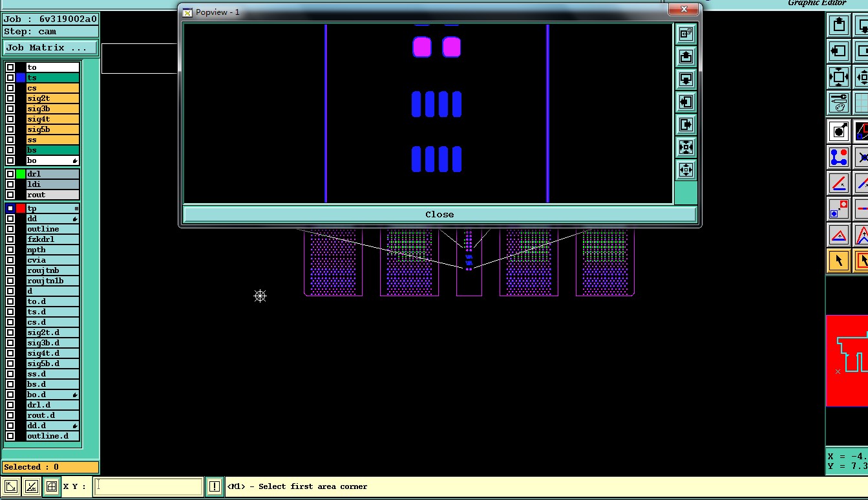The height and width of the screenshot is (500, 868).
Task: Open the wrench and palette controls icon
Action: 839,102
